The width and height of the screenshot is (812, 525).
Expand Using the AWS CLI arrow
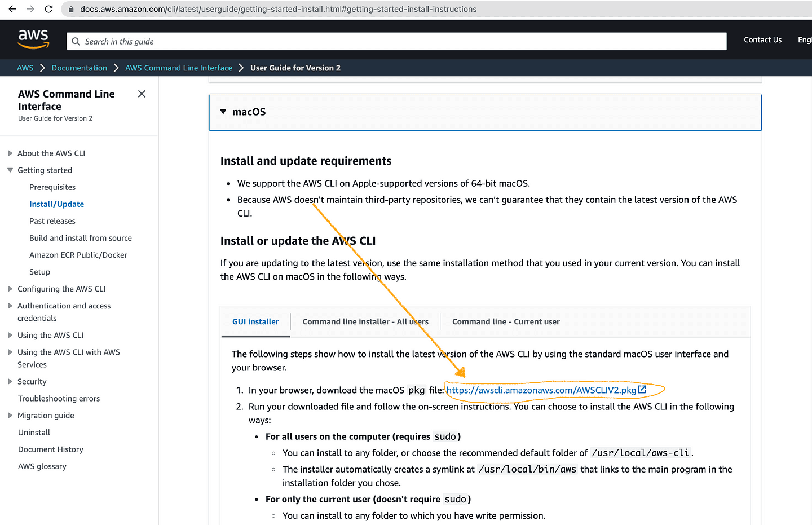10,335
